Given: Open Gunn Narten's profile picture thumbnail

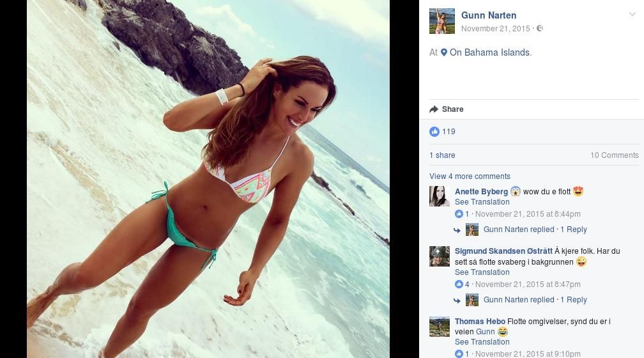Looking at the screenshot, I should (442, 21).
